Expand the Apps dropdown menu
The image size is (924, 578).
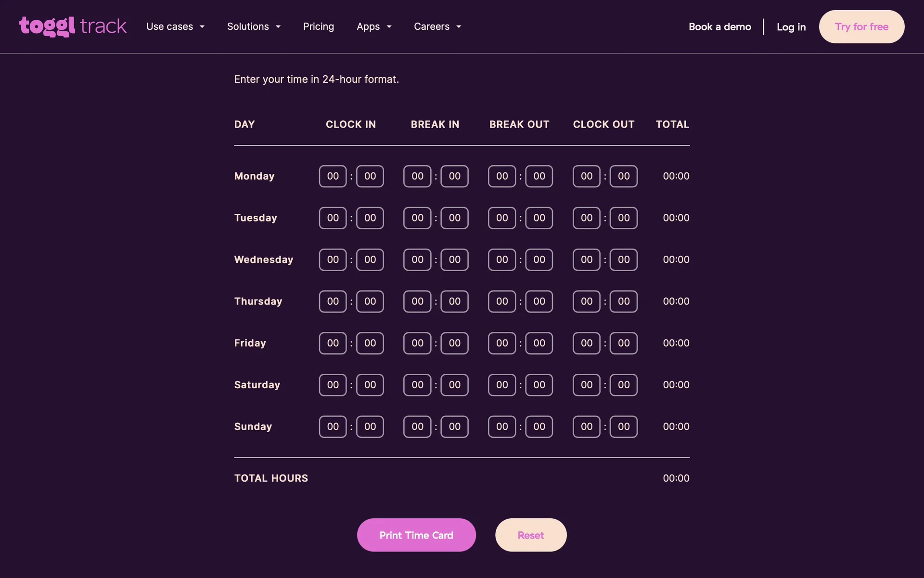pyautogui.click(x=374, y=26)
